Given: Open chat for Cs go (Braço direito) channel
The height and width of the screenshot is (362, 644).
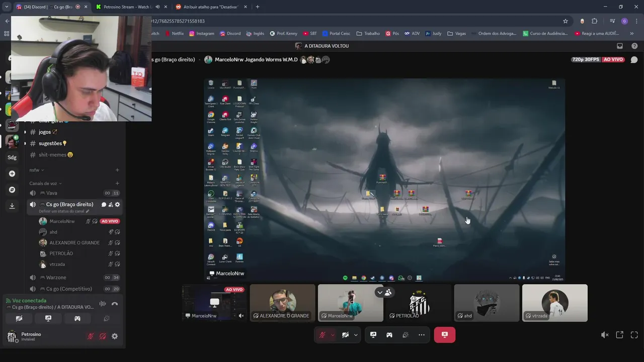Looking at the screenshot, I should (104, 205).
